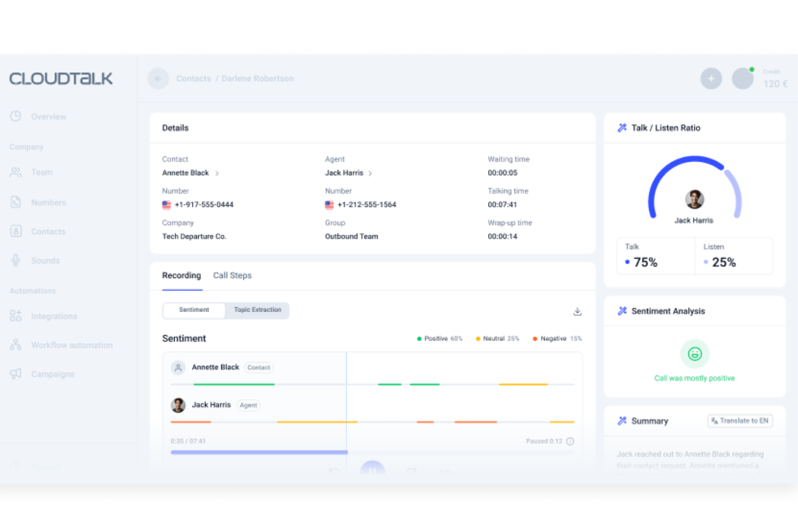Click the download recording icon
Screen dimensions: 798x532
coord(577,311)
